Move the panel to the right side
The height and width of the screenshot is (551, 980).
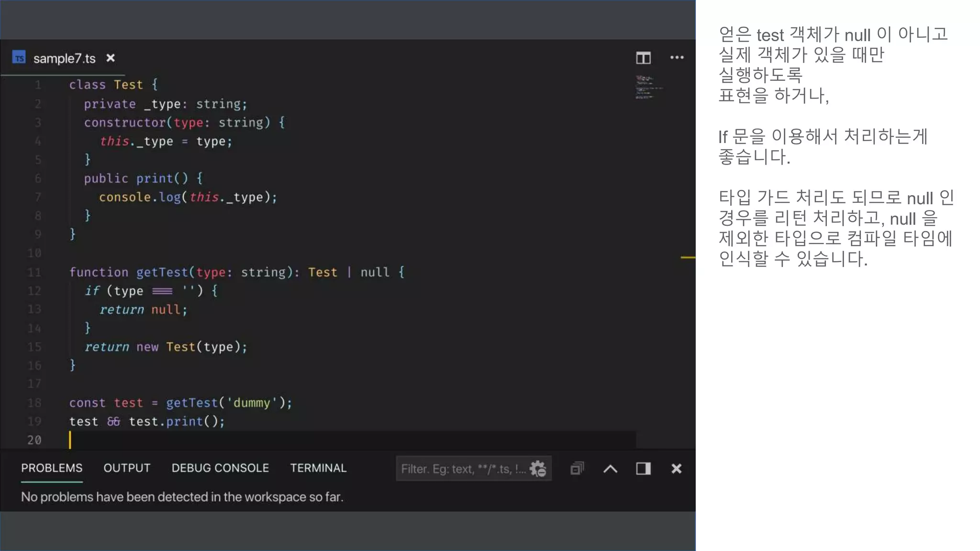pos(643,468)
